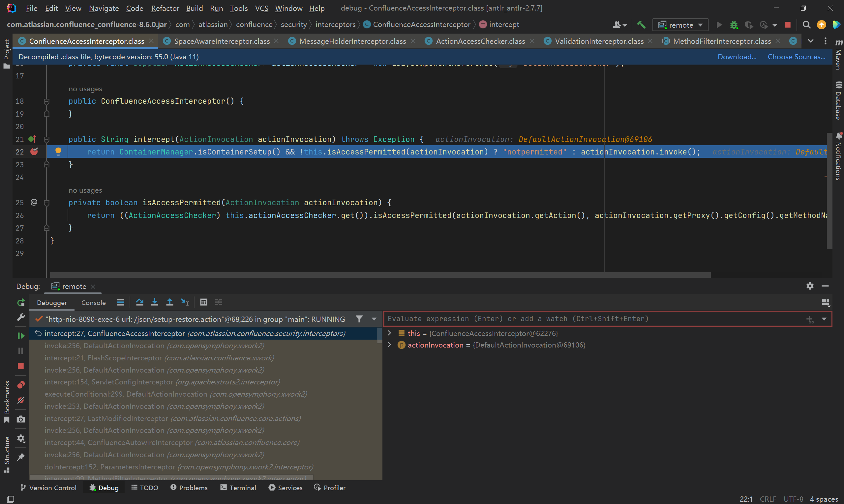Screen dimensions: 844x504
Task: Click the Get Thread Dump camera icon
Action: tap(21, 419)
